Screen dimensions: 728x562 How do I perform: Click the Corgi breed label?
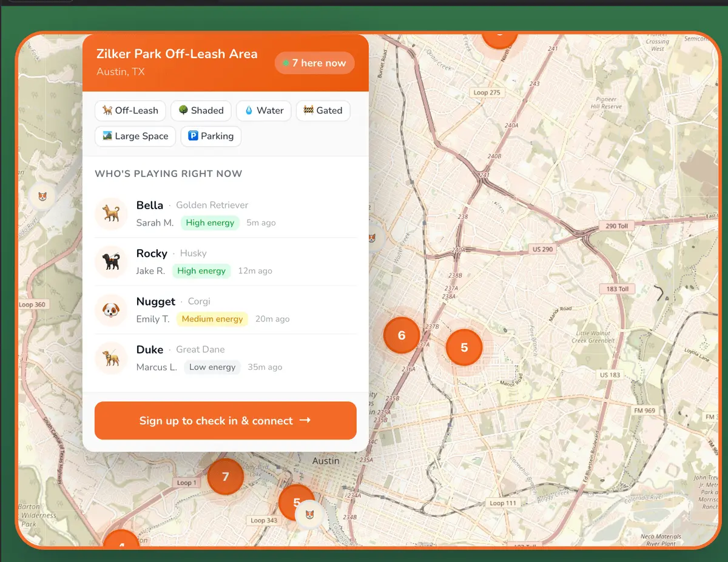[199, 301]
